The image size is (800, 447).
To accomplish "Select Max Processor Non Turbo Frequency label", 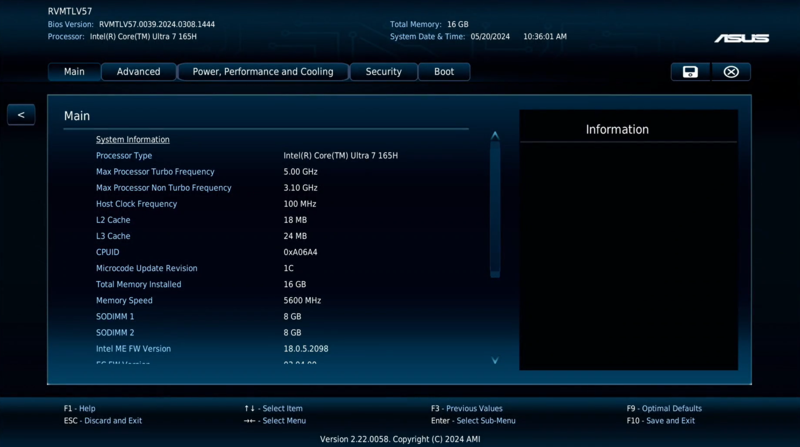I will point(164,188).
